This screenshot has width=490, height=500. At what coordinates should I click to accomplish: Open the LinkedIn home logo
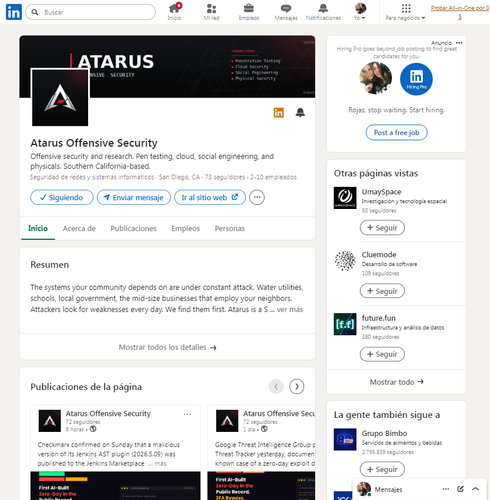tap(14, 12)
